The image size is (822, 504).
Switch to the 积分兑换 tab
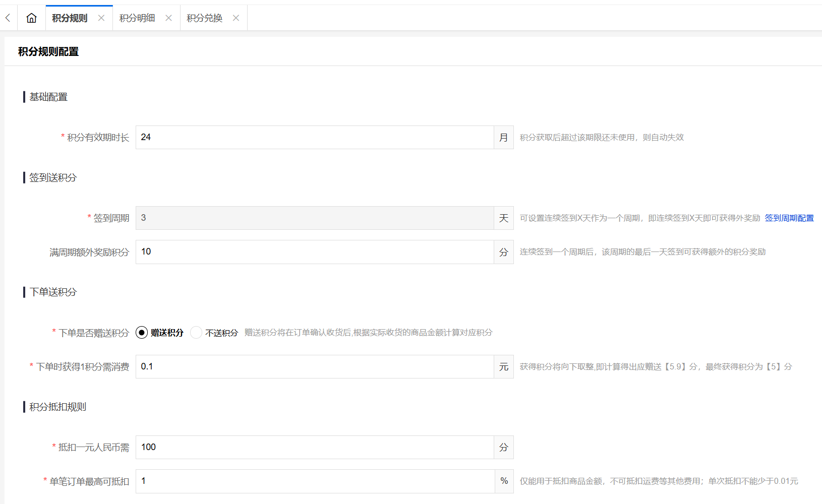click(x=204, y=18)
